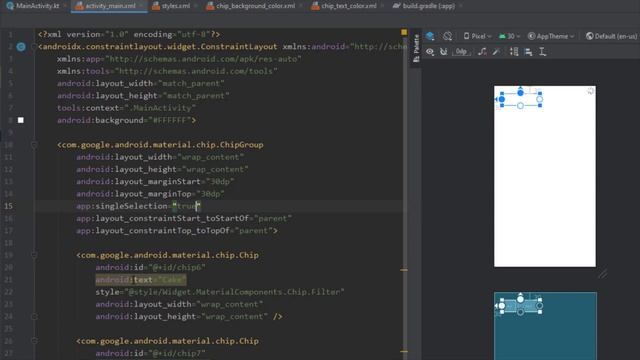640x360 pixels.
Task: Open the AppTheme theme dropdown
Action: coord(551,36)
